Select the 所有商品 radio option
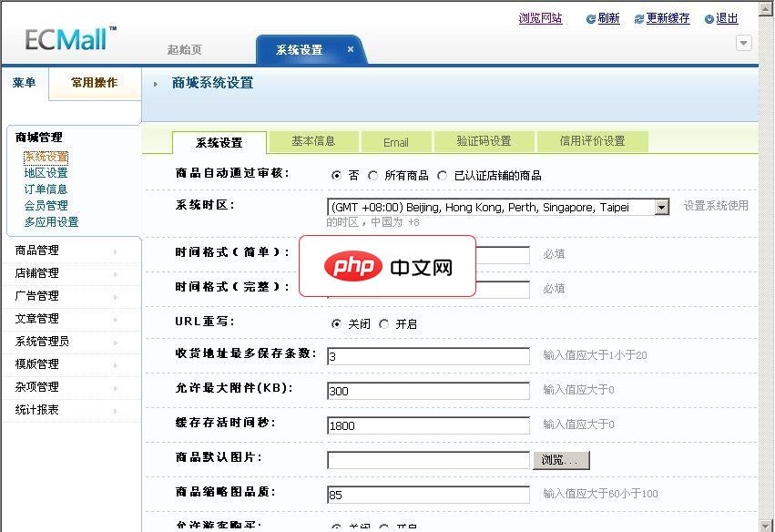 372,175
